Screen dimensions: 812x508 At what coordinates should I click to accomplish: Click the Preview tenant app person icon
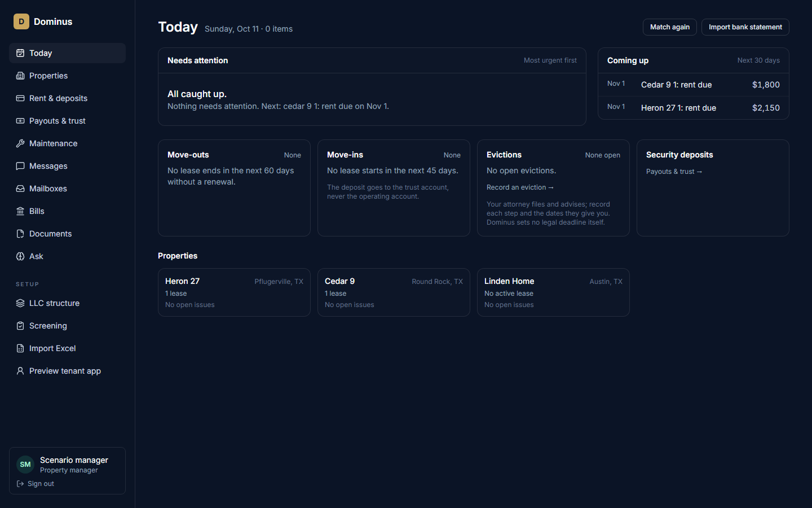20,371
